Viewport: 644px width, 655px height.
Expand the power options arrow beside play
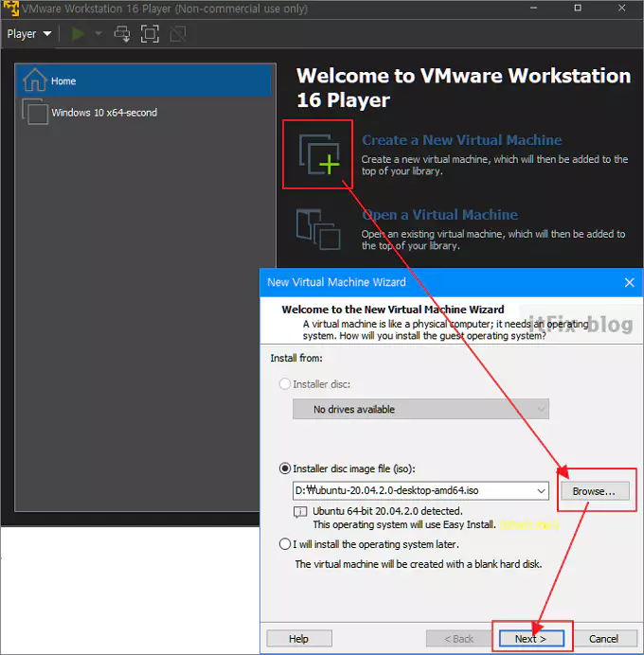98,33
